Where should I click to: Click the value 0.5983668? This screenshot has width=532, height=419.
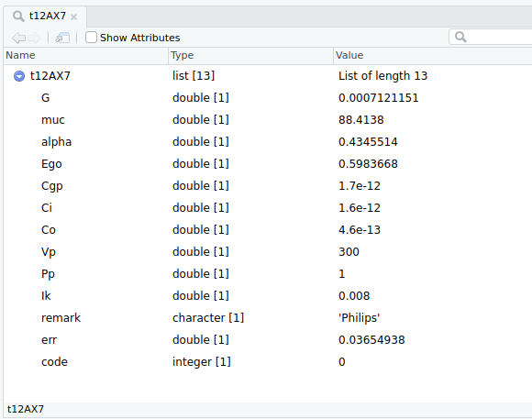[368, 164]
